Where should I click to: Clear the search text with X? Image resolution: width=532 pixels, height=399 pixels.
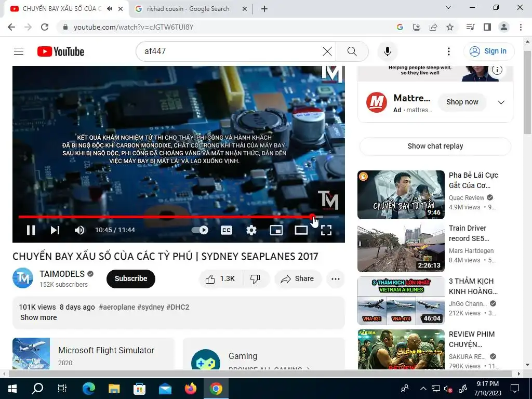coord(327,51)
